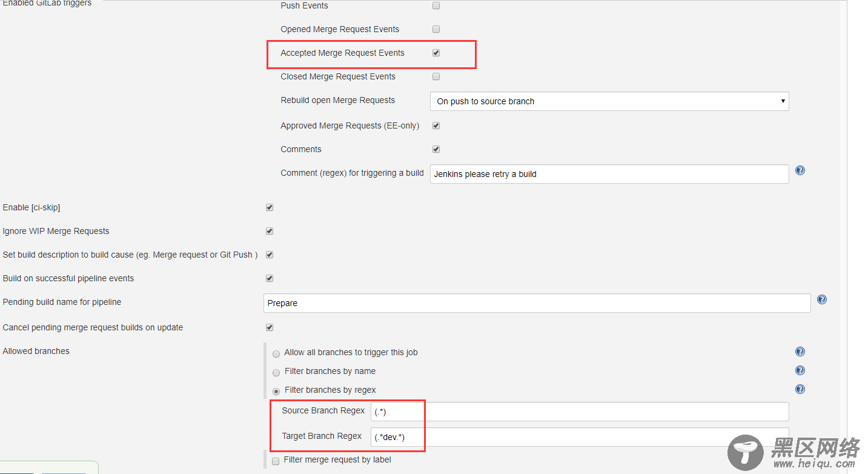The height and width of the screenshot is (474, 868).
Task: Select the 'Rebuild open Merge Requests' label
Action: [x=338, y=100]
